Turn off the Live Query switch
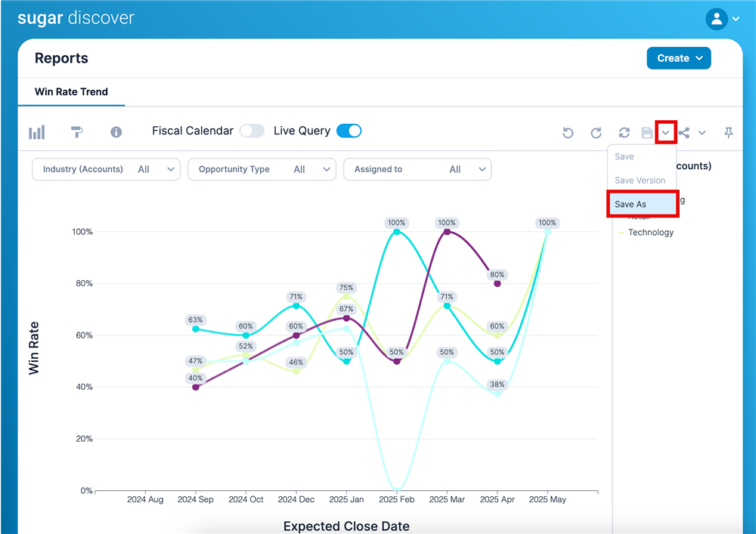 pyautogui.click(x=349, y=131)
